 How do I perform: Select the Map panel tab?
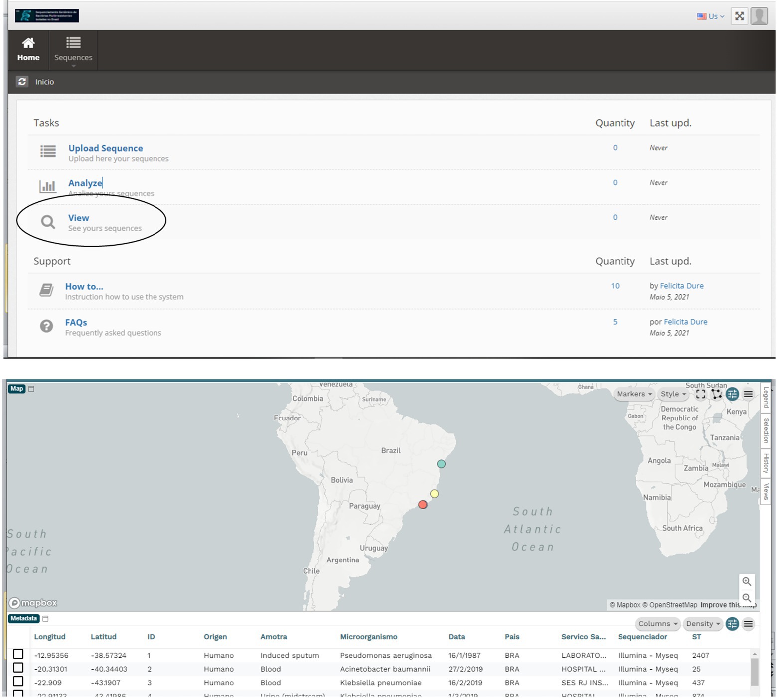(17, 389)
